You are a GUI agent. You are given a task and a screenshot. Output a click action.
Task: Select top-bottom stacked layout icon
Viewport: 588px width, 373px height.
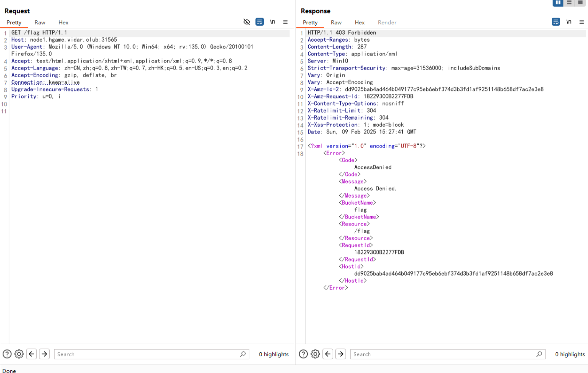569,3
